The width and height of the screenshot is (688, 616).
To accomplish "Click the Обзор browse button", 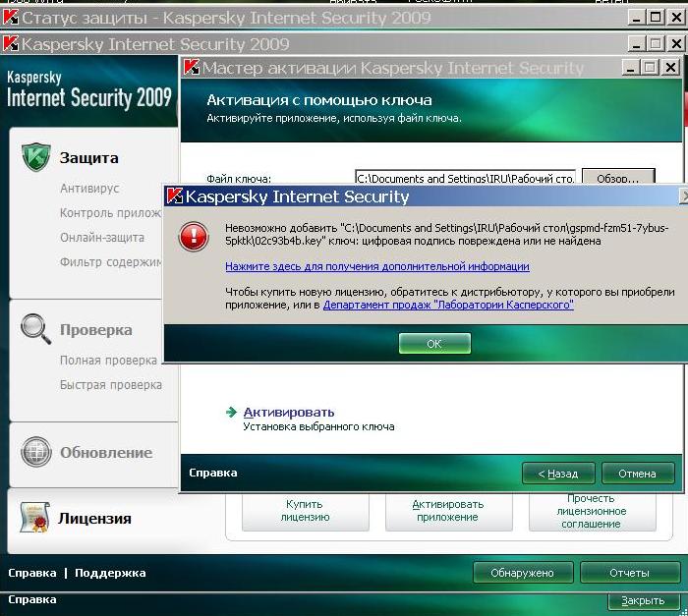I will pos(618,176).
